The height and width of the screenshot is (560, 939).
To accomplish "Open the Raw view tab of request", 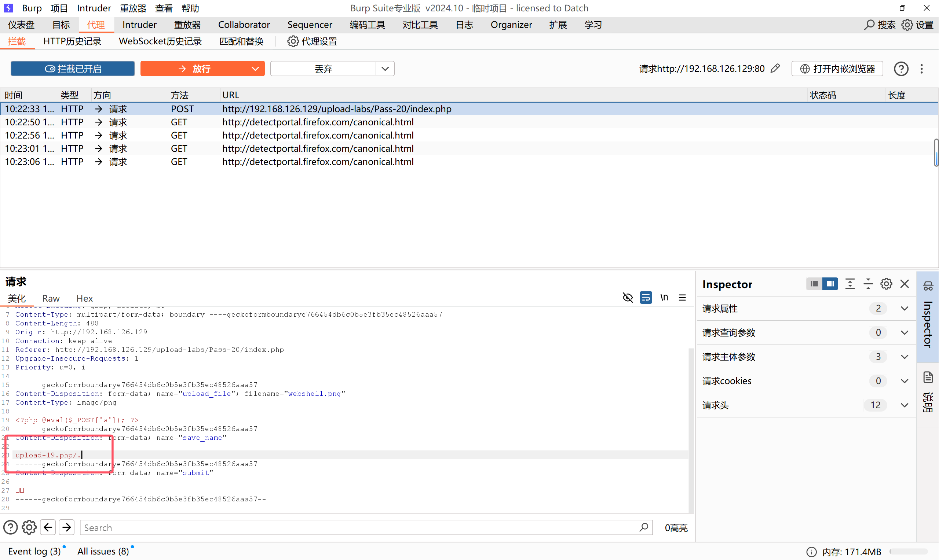I will point(51,298).
